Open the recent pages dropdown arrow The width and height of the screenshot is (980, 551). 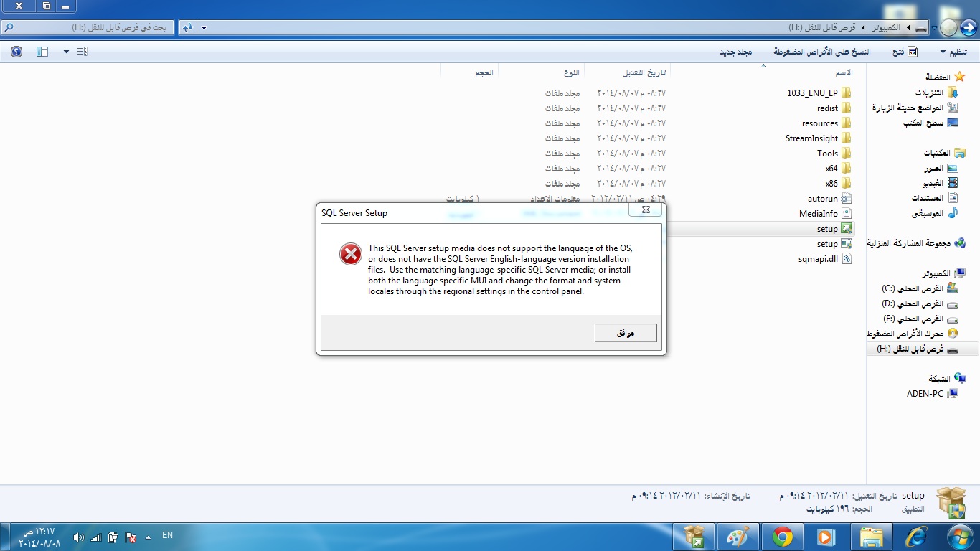933,28
